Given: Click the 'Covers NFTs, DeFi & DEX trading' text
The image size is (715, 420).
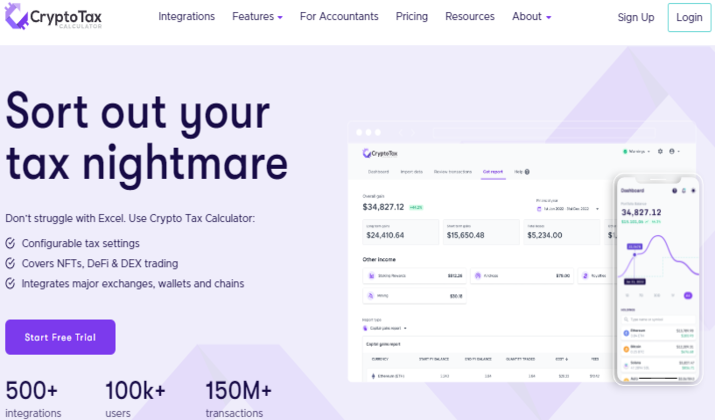Looking at the screenshot, I should click(x=100, y=263).
